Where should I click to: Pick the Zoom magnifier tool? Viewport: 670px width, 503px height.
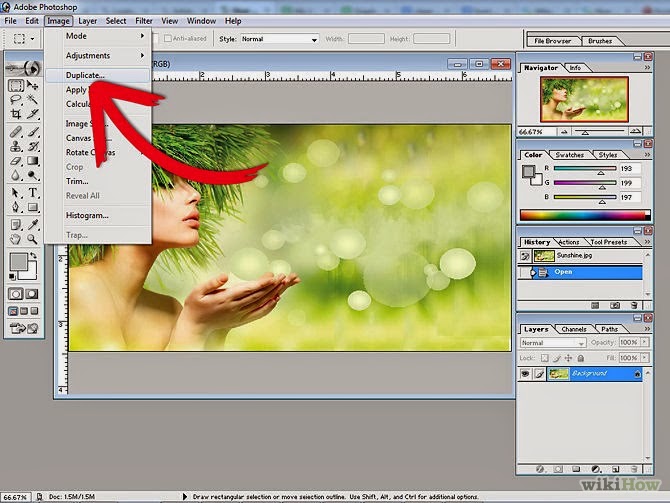[32, 239]
